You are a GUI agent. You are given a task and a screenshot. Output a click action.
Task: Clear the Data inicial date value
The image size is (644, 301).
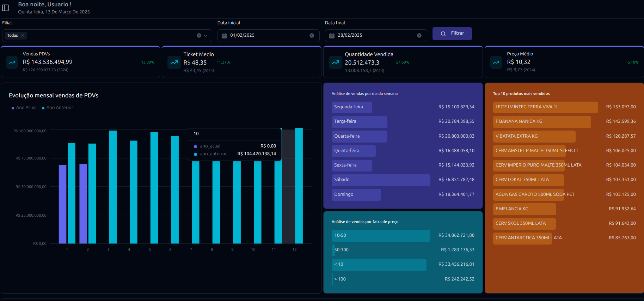tap(312, 36)
